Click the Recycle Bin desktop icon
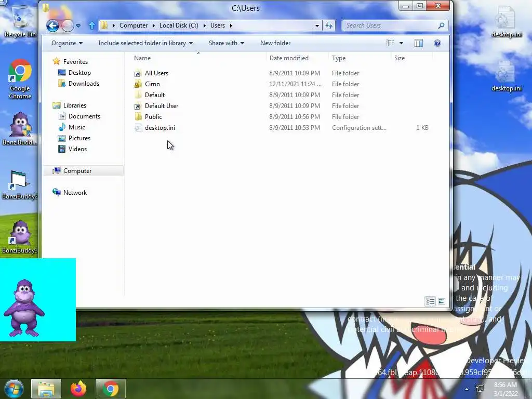This screenshot has height=399, width=532. pos(20,21)
